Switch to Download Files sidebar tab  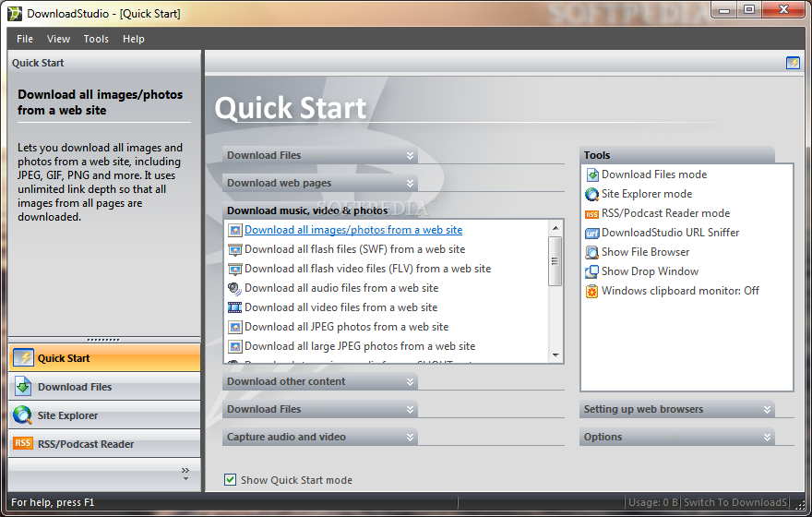tap(104, 387)
